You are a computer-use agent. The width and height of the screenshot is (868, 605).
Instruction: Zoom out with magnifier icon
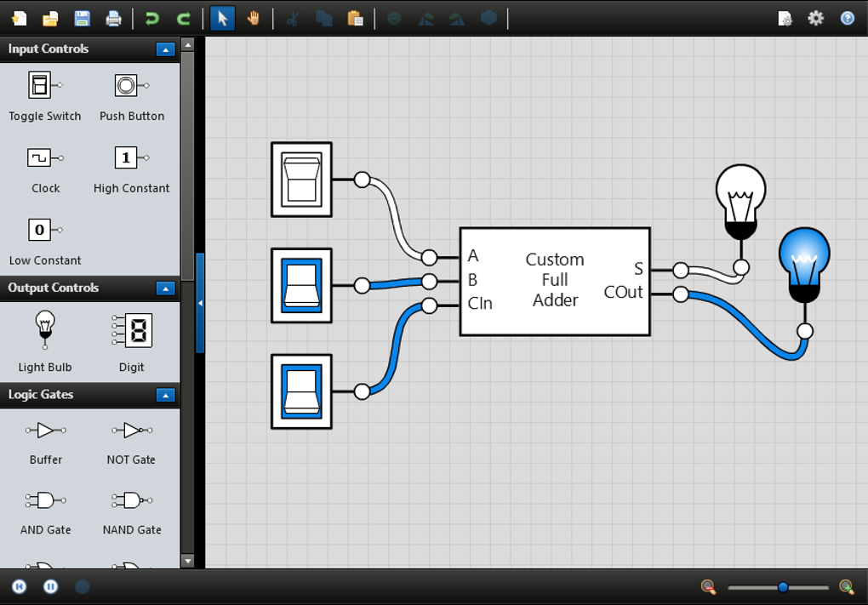pyautogui.click(x=708, y=587)
